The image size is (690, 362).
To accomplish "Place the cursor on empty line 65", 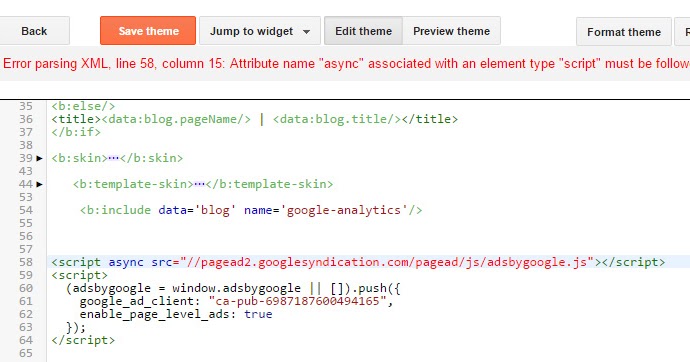I will pyautogui.click(x=368, y=353).
